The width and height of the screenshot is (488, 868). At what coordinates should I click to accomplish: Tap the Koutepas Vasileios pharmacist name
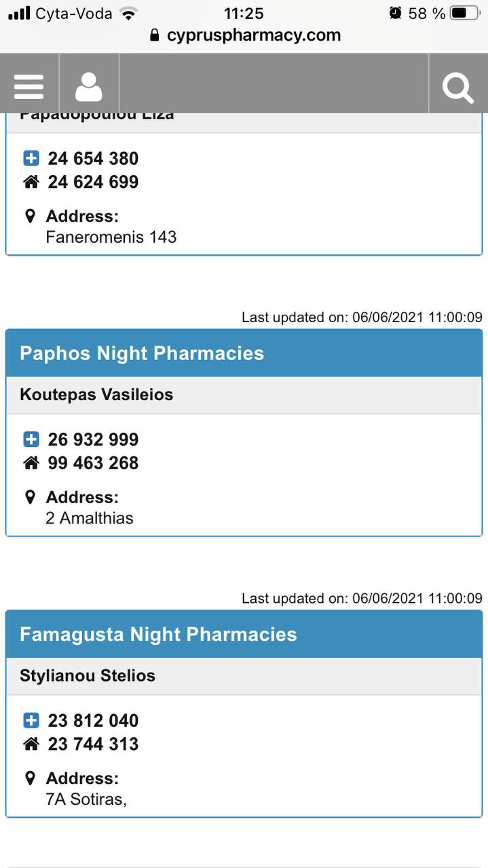tap(96, 395)
